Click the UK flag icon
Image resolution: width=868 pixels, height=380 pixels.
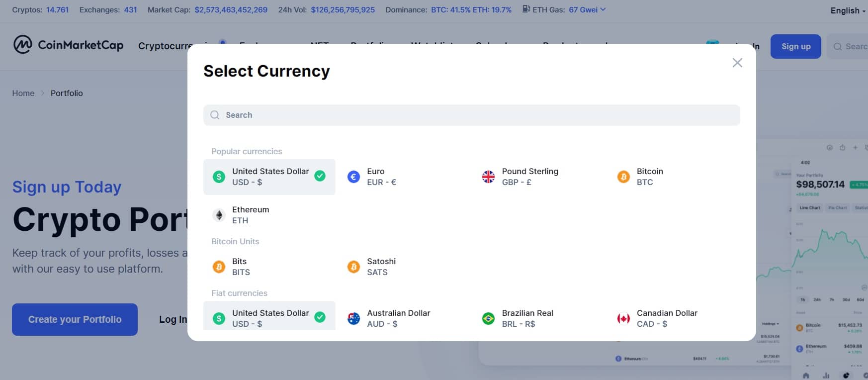tap(488, 177)
